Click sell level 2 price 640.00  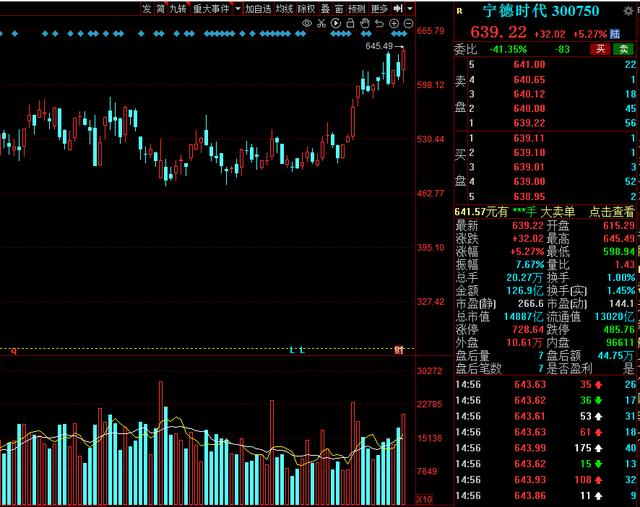(x=529, y=109)
